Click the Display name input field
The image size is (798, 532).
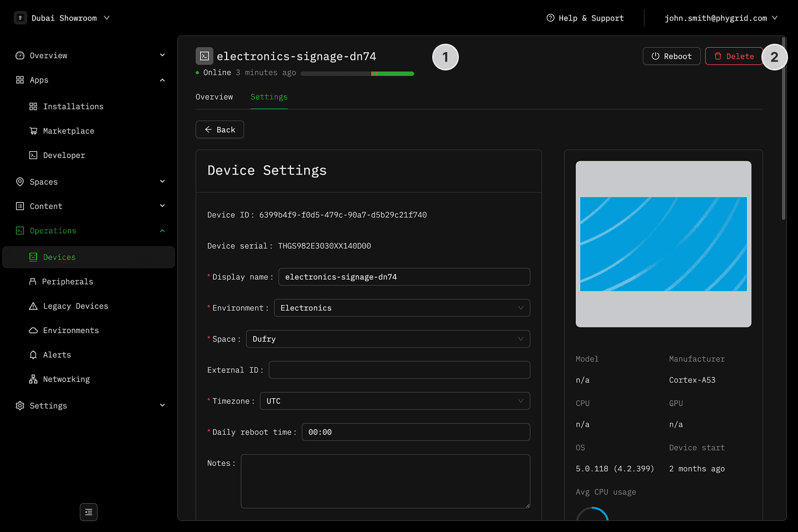pyautogui.click(x=405, y=277)
